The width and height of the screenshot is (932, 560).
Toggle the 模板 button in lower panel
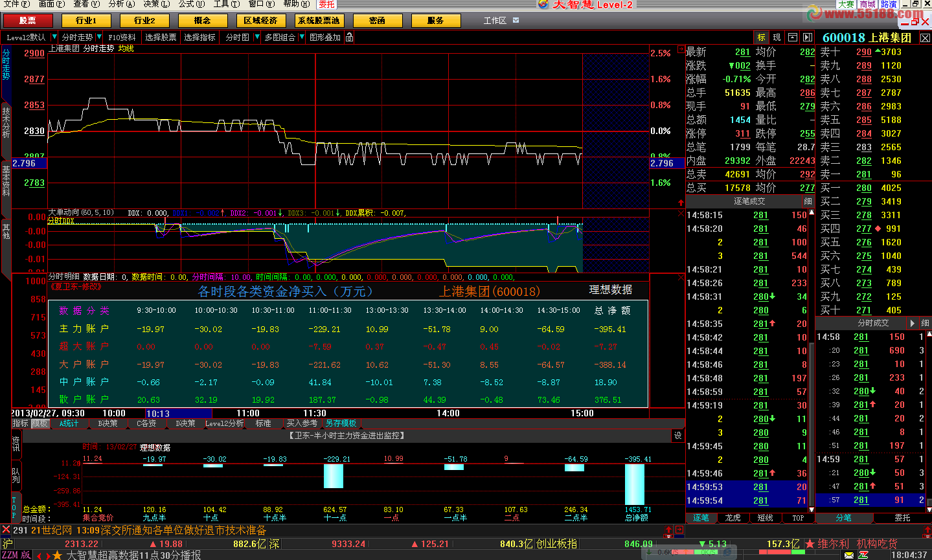tap(40, 423)
